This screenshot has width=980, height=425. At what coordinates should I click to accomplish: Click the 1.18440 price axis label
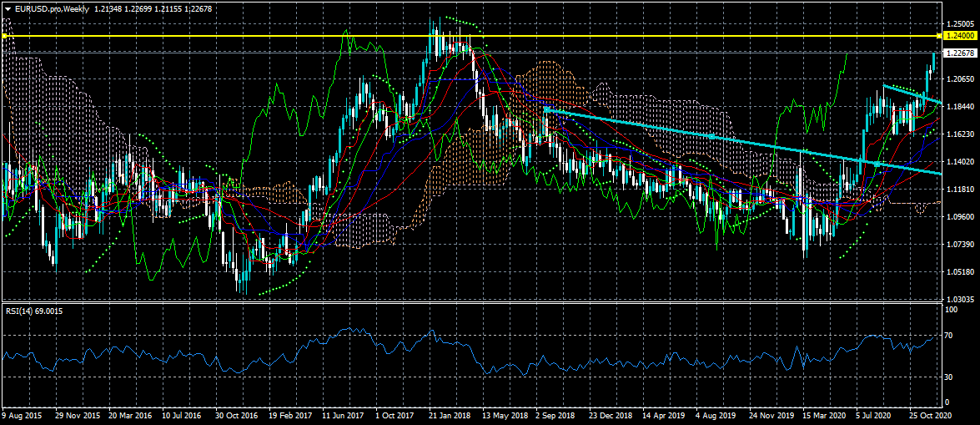click(961, 107)
